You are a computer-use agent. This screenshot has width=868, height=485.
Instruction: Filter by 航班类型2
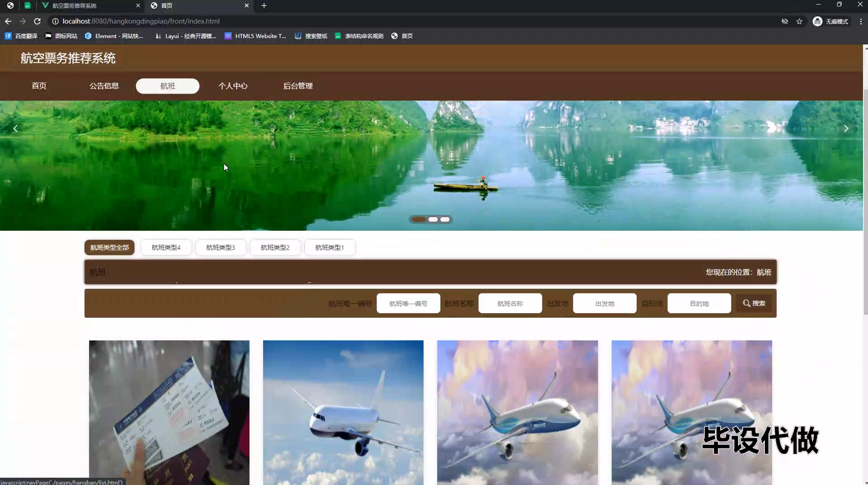[275, 247]
